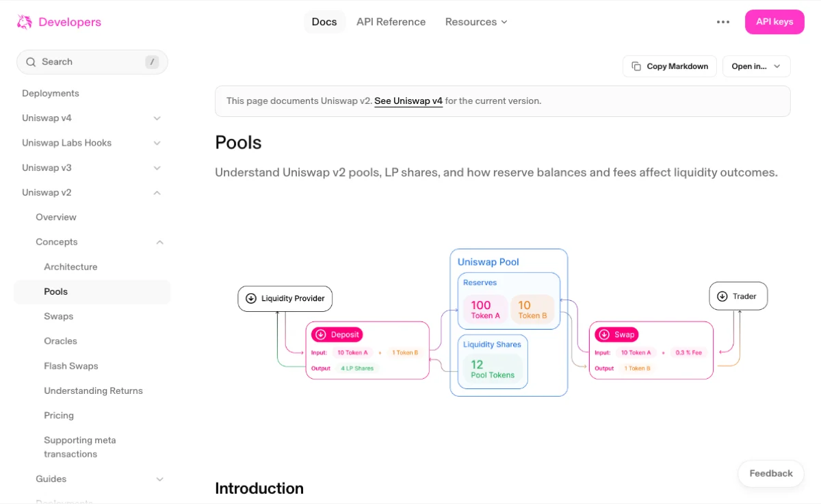Click the Deposit badge icon in diagram
This screenshot has width=821, height=504.
coord(321,334)
